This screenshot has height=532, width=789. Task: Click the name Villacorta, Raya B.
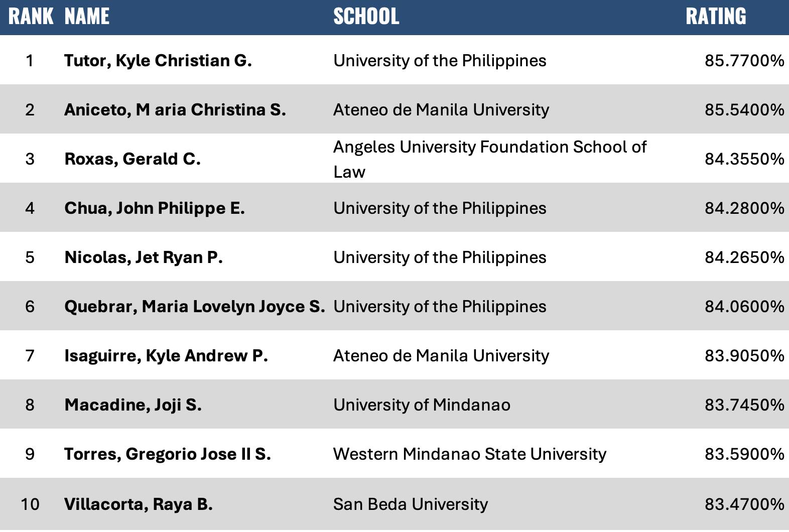(x=138, y=504)
